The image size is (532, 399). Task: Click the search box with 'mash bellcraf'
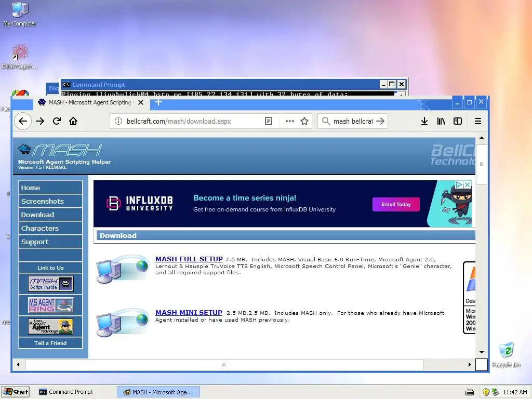pos(353,121)
